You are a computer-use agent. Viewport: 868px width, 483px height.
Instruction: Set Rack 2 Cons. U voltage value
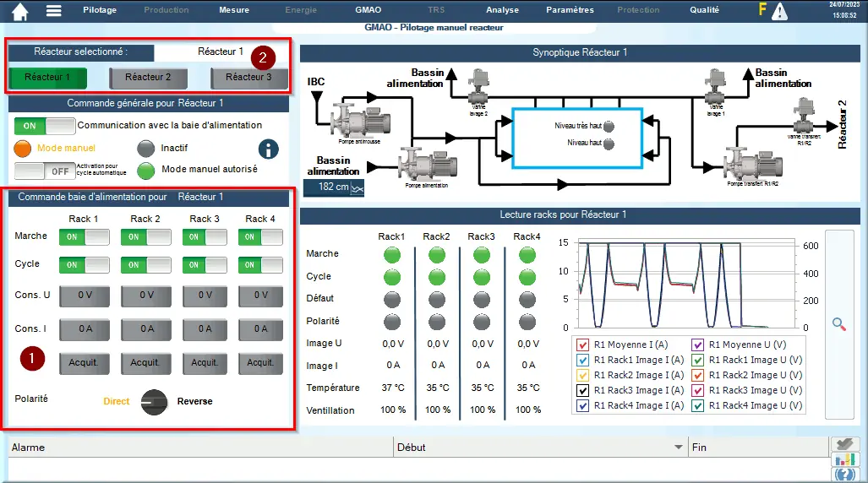146,296
